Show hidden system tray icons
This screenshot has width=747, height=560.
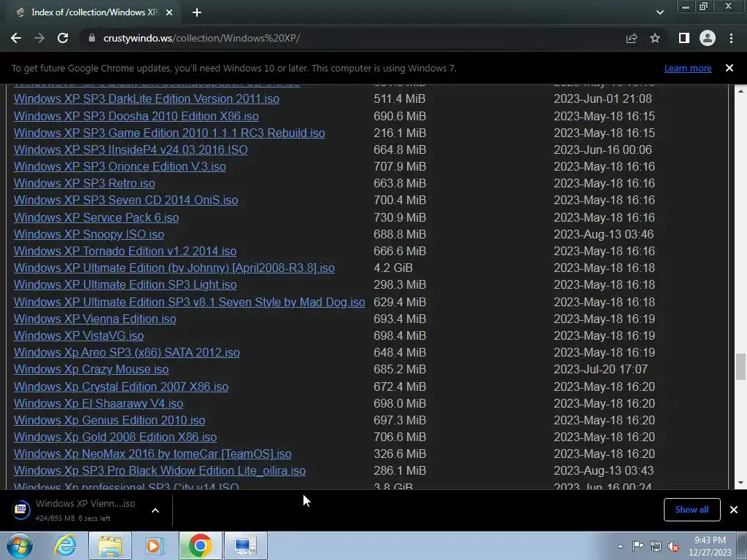[620, 546]
